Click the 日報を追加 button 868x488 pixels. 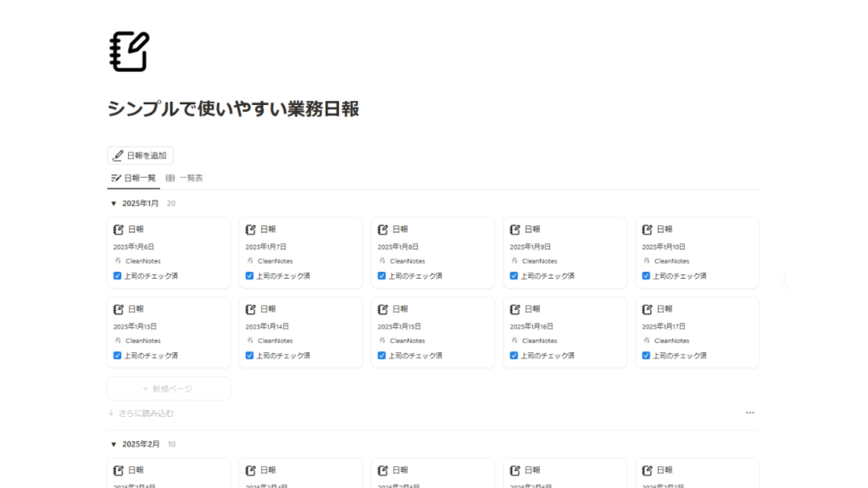(140, 156)
